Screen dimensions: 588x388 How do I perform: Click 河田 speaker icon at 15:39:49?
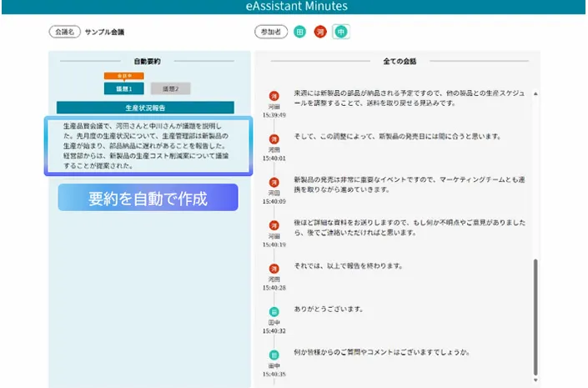click(274, 97)
